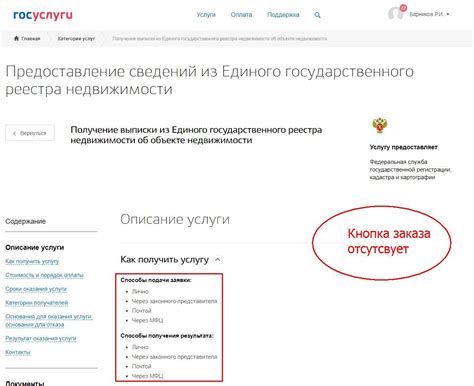
Task: Open the Категории получателей link
Action: (x=37, y=303)
